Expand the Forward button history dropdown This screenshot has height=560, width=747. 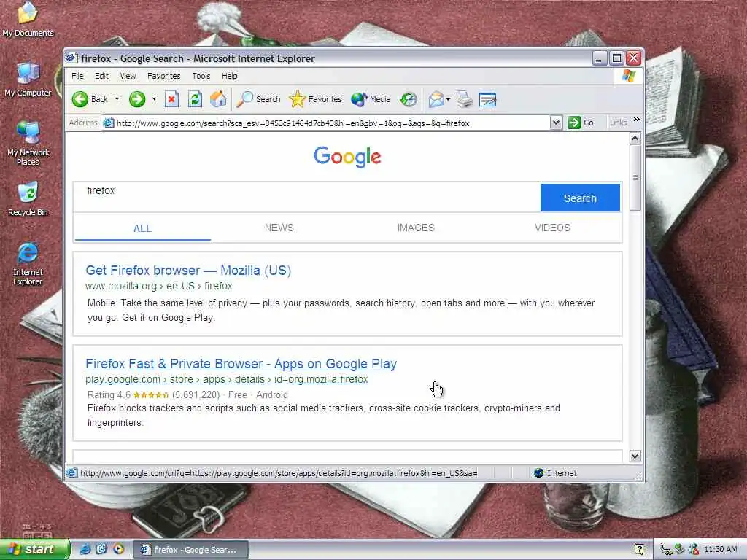point(154,99)
